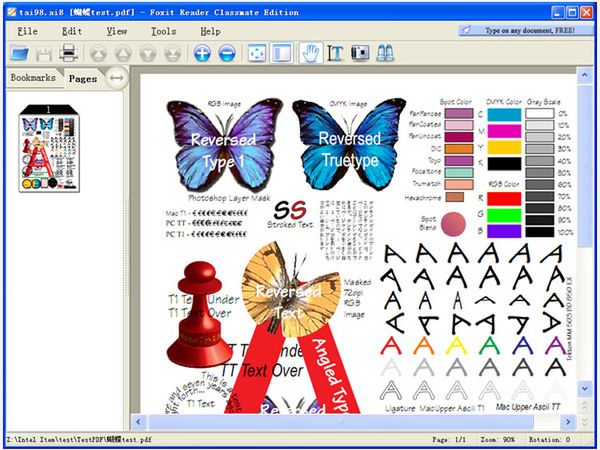600x450 pixels.
Task: Click the file path in status bar
Action: pyautogui.click(x=79, y=439)
